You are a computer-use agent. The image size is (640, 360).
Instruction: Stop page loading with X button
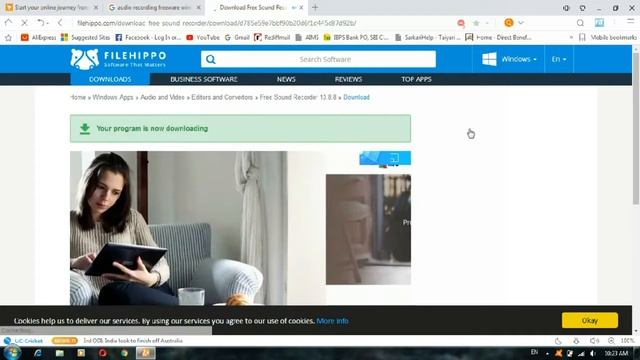coord(24,23)
